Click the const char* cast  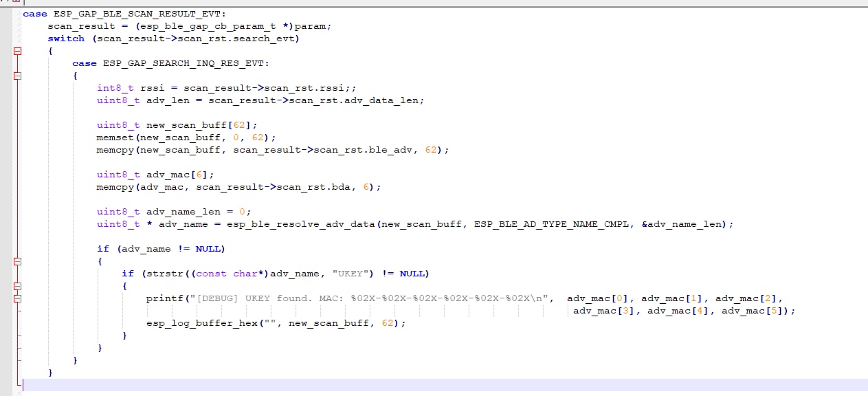(230, 274)
